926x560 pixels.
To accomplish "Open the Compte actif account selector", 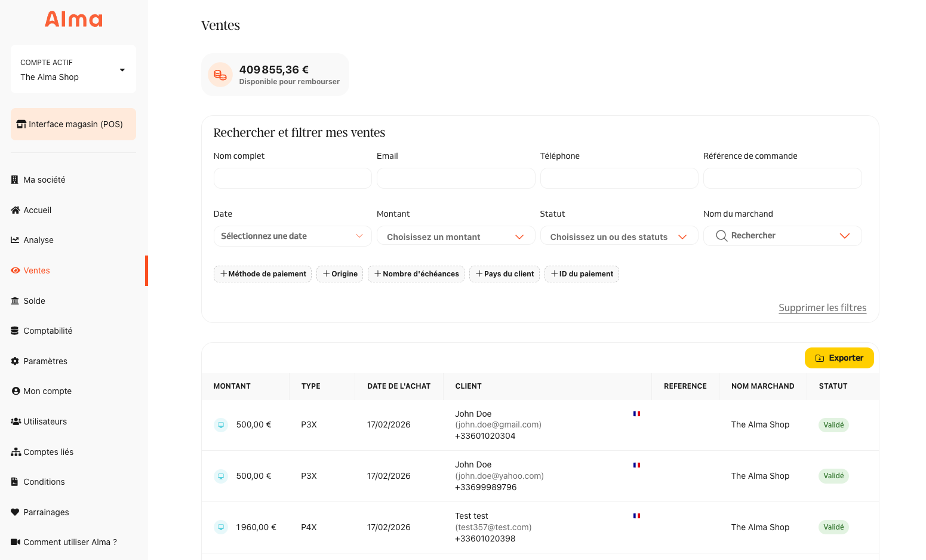I will click(73, 69).
